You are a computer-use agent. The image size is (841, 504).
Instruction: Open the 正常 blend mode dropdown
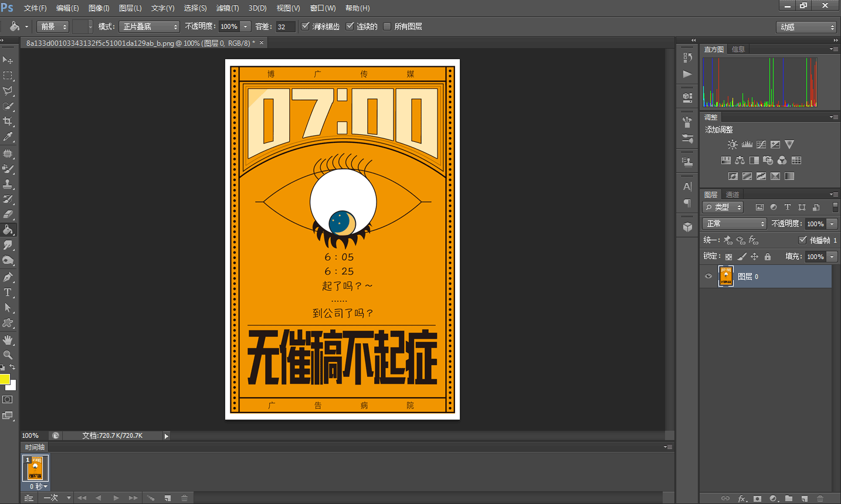pos(734,223)
